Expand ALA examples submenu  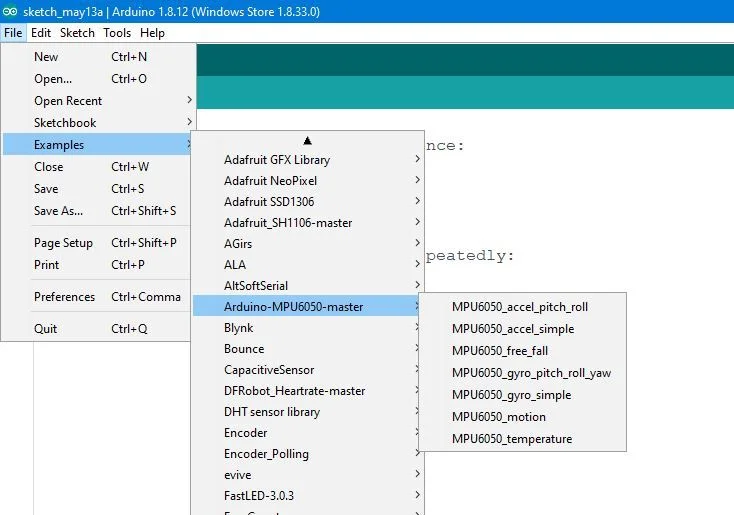click(308, 265)
